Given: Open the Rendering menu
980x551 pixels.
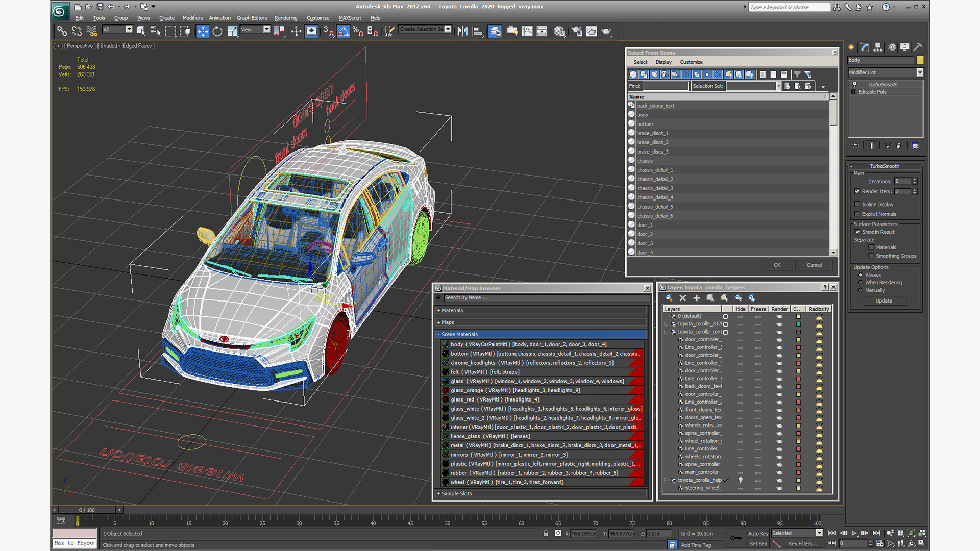Looking at the screenshot, I should (x=285, y=18).
